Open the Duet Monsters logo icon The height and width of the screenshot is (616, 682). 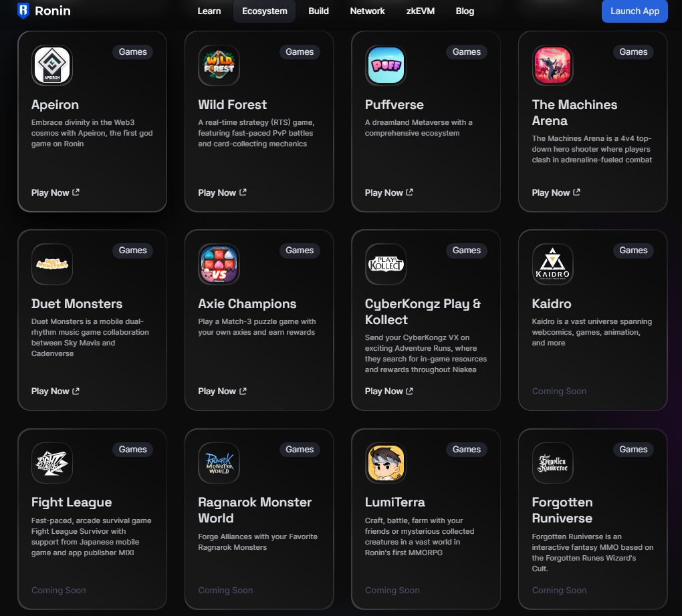(52, 264)
